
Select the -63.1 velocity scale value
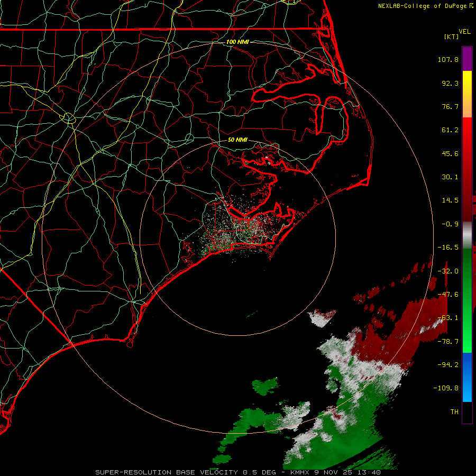448,318
